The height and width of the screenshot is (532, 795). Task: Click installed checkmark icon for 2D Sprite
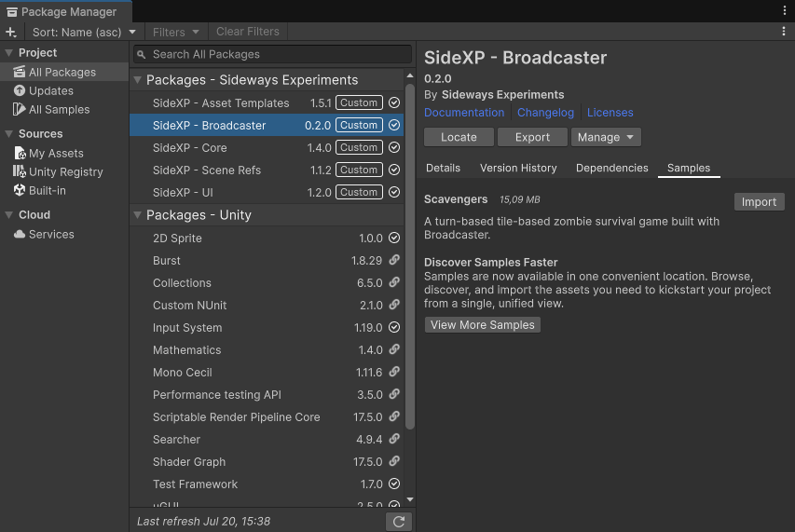pyautogui.click(x=394, y=238)
